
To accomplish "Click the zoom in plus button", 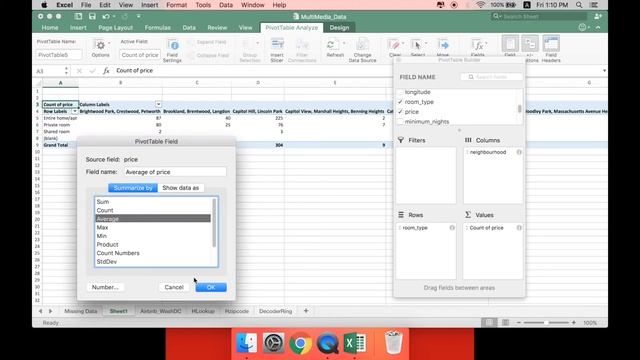I will point(573,322).
